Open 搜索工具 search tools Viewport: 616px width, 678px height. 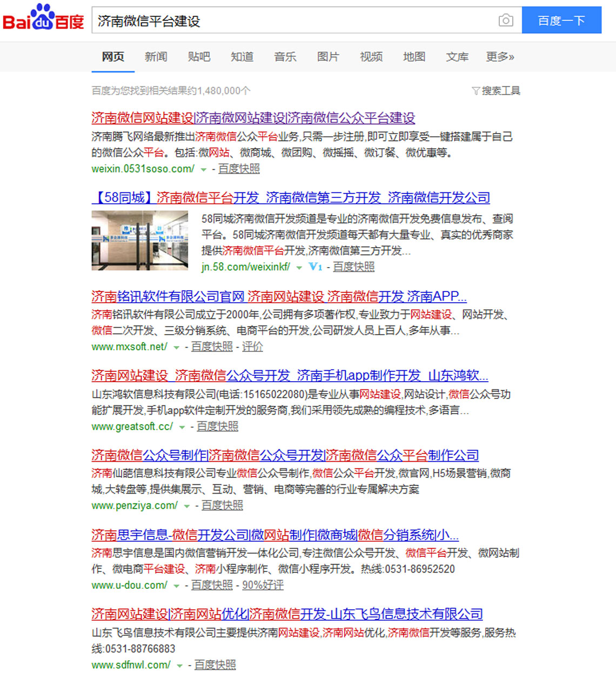pos(501,91)
